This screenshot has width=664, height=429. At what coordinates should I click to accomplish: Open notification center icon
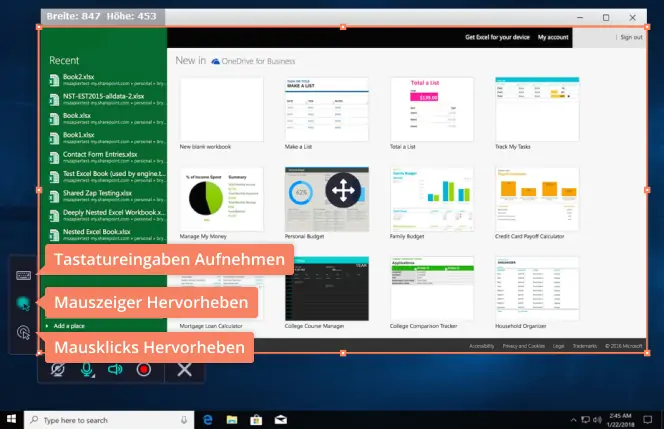click(647, 420)
